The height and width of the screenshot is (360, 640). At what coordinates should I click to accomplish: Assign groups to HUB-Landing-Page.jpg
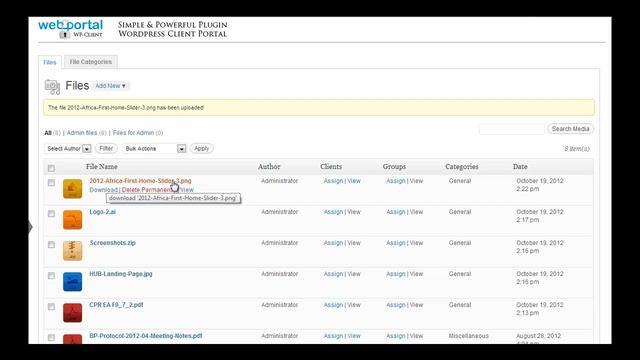(x=396, y=274)
